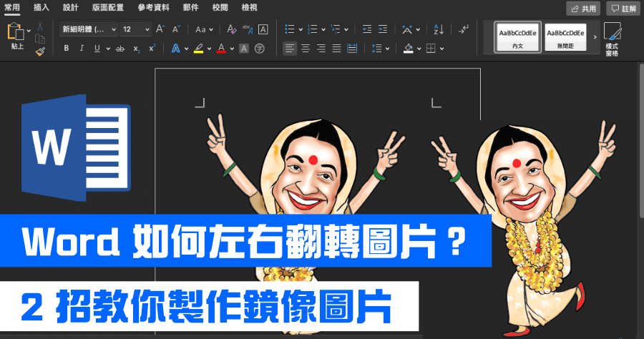Select Align Right paragraph alignment
This screenshot has height=339, width=644.
[321, 49]
